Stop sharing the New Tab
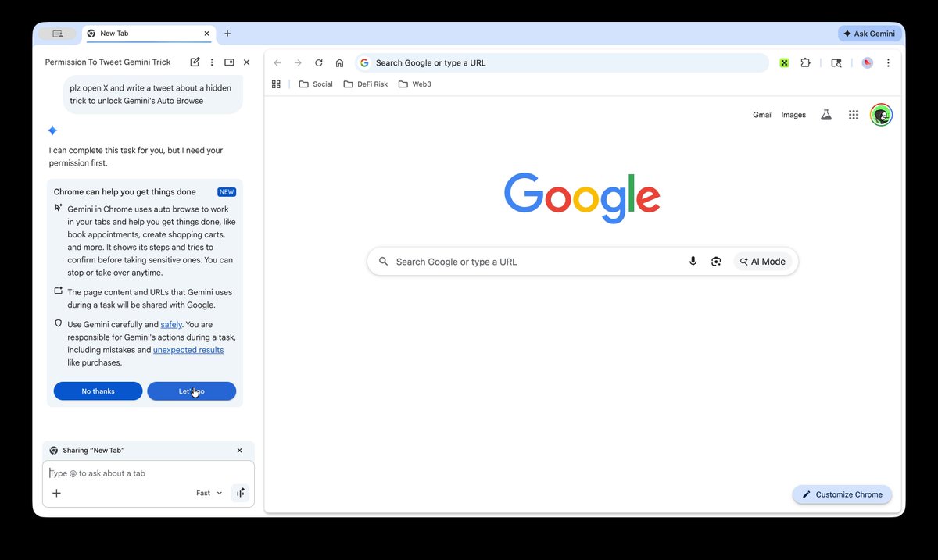This screenshot has width=938, height=560. click(x=239, y=451)
